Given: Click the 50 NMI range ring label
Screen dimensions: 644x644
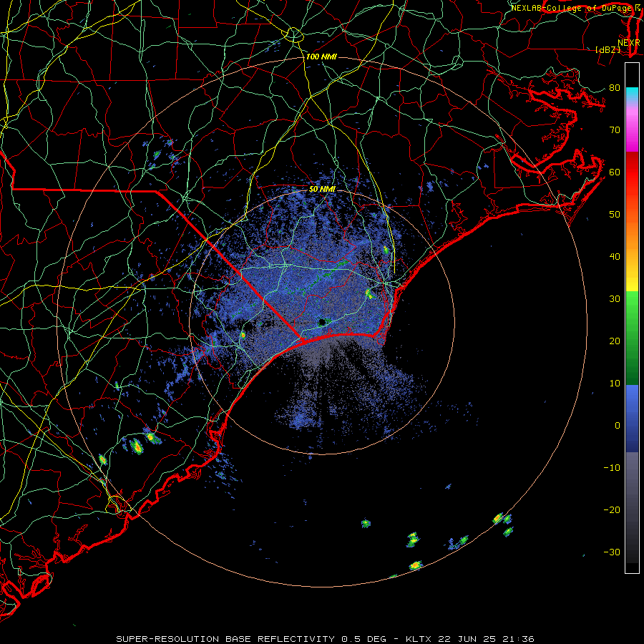Looking at the screenshot, I should click(322, 189).
